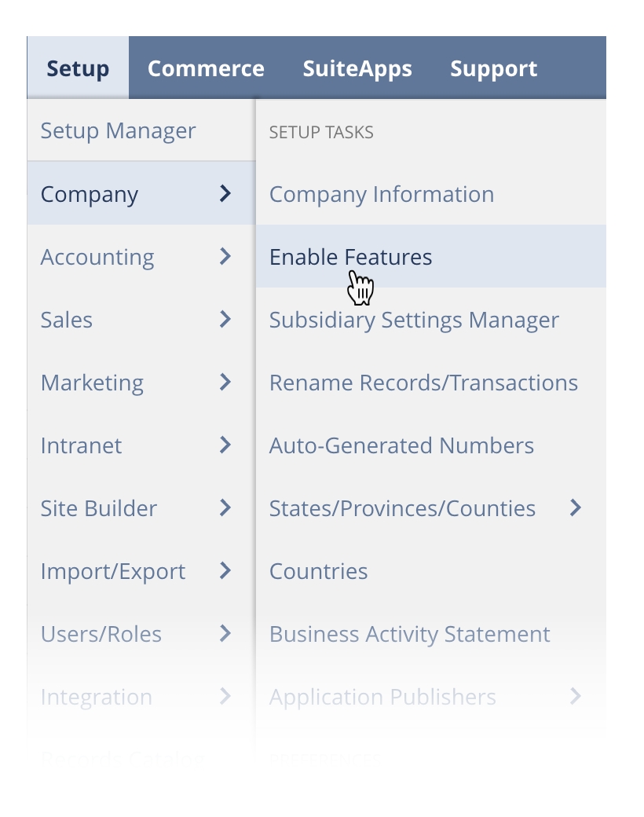Expand the Accounting submenu chevron
The image size is (644, 817).
tap(225, 256)
